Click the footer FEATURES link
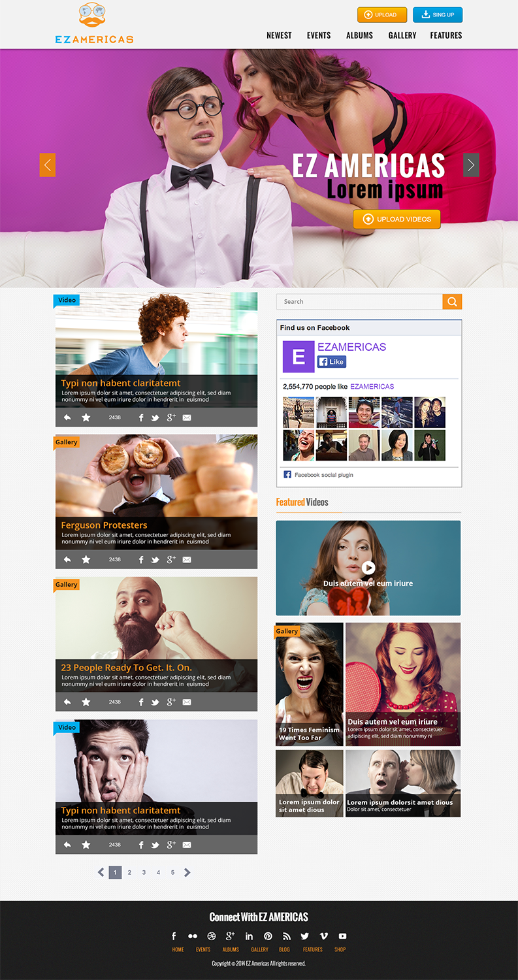Image resolution: width=518 pixels, height=980 pixels. pyautogui.click(x=313, y=949)
